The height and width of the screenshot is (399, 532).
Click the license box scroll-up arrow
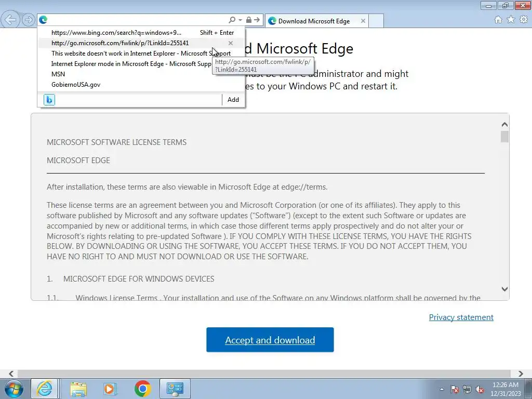pos(504,125)
